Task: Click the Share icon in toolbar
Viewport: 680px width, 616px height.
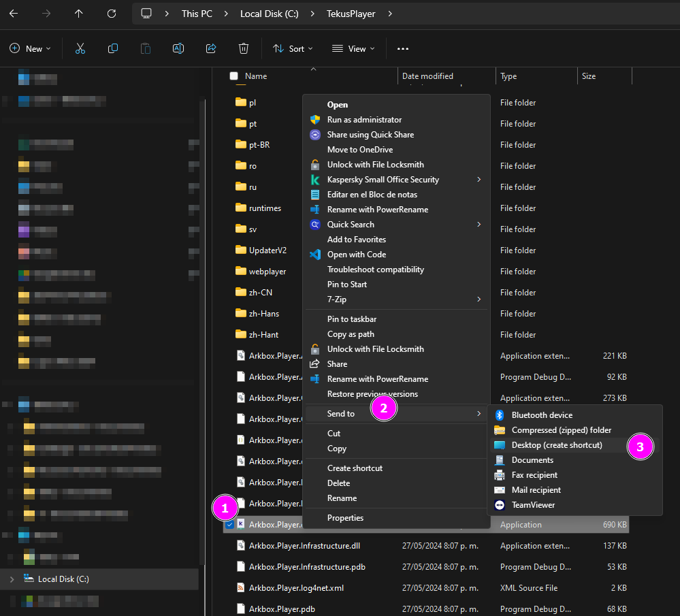Action: tap(211, 48)
